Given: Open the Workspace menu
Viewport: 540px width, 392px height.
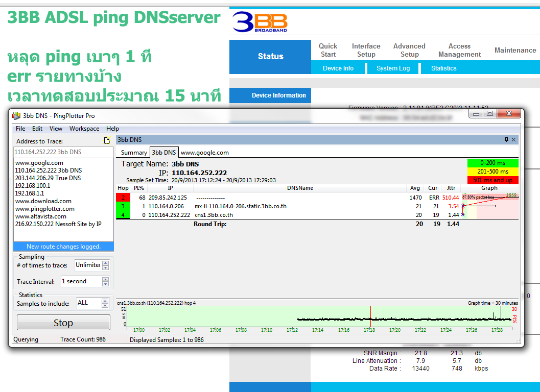Looking at the screenshot, I should coord(84,129).
